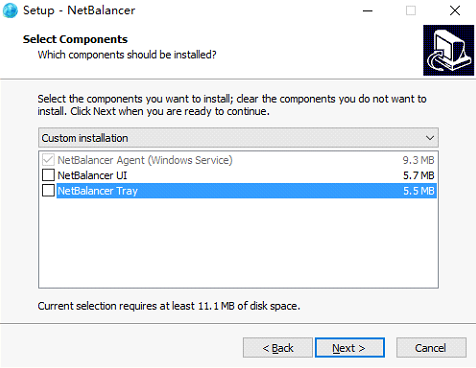Click the Next button
This screenshot has height=368, width=476.
click(x=349, y=348)
